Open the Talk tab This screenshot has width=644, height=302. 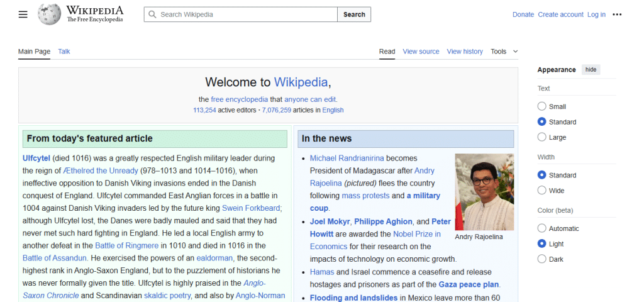pyautogui.click(x=64, y=52)
